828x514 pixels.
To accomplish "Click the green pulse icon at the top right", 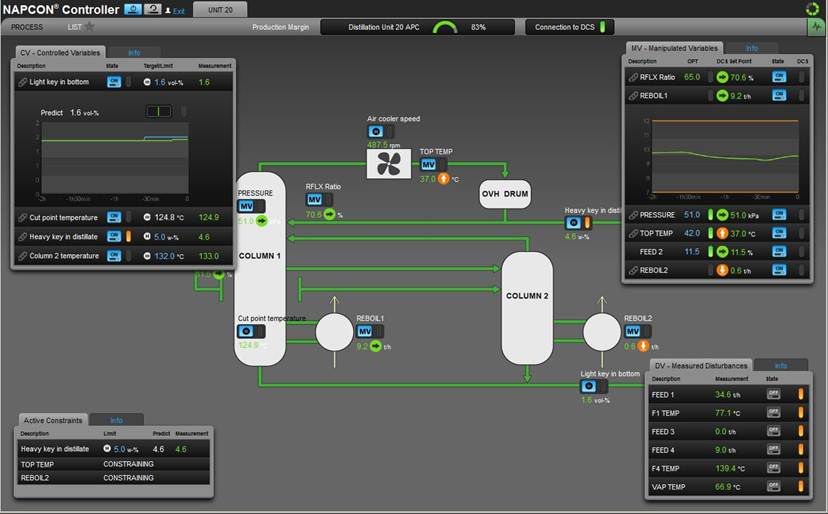I will tap(816, 27).
